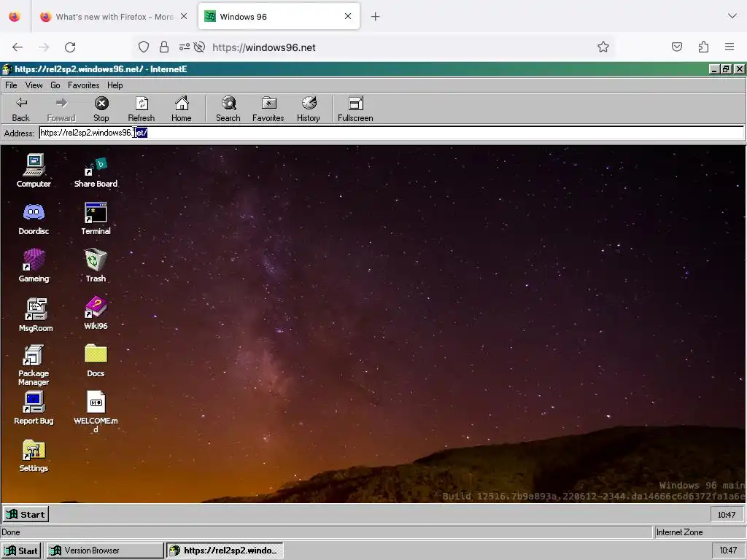Save to Pocket icon in Firefox
This screenshot has height=560, width=747.
point(676,47)
